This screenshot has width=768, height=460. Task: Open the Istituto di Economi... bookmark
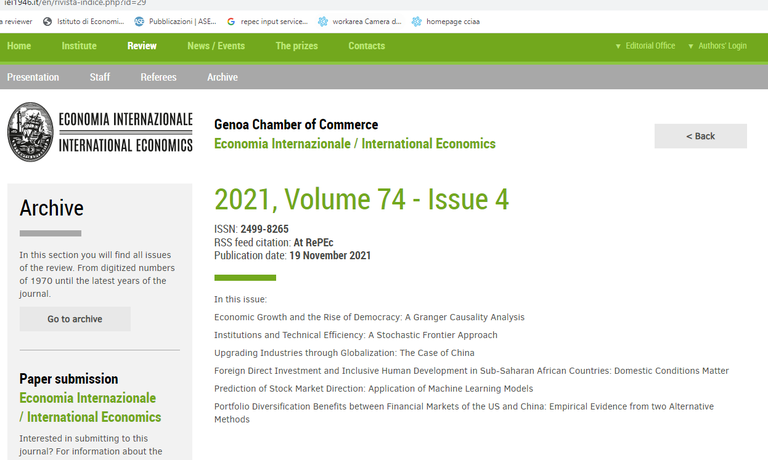[x=84, y=22]
